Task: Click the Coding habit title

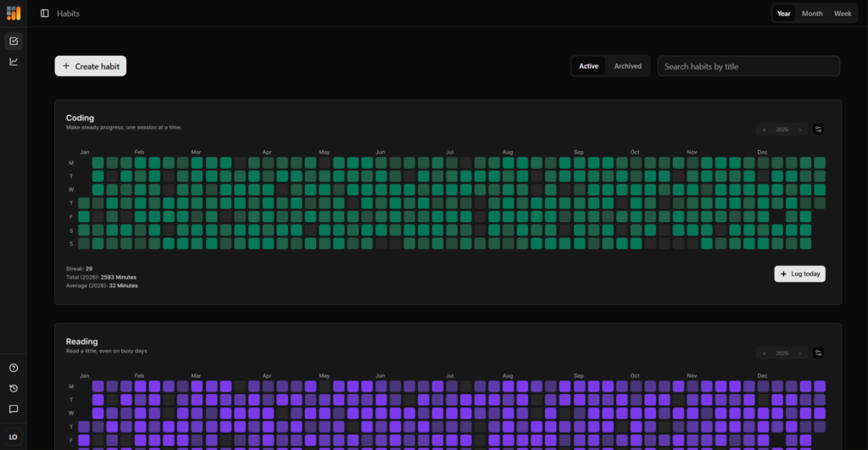Action: click(x=81, y=118)
